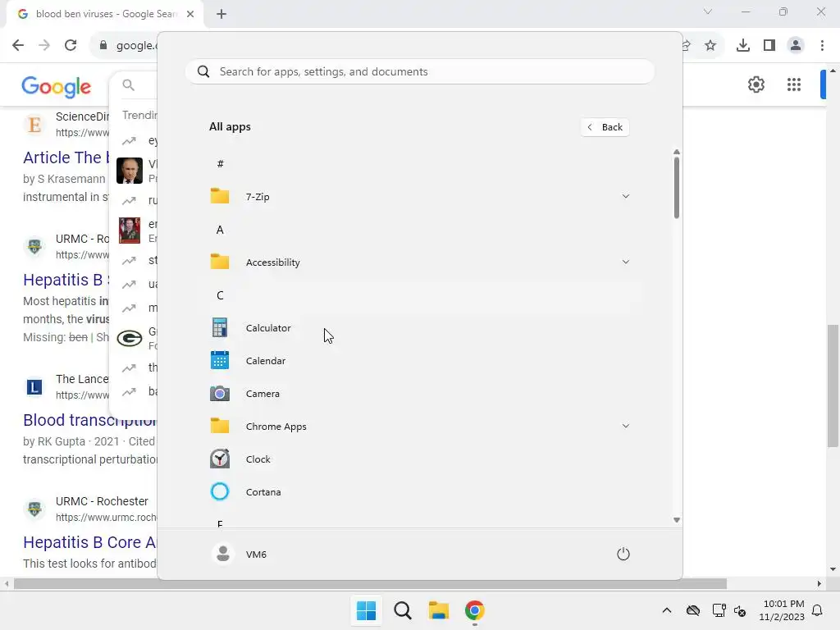Open the 'Hepatitis B Core A' result link

pyautogui.click(x=89, y=542)
